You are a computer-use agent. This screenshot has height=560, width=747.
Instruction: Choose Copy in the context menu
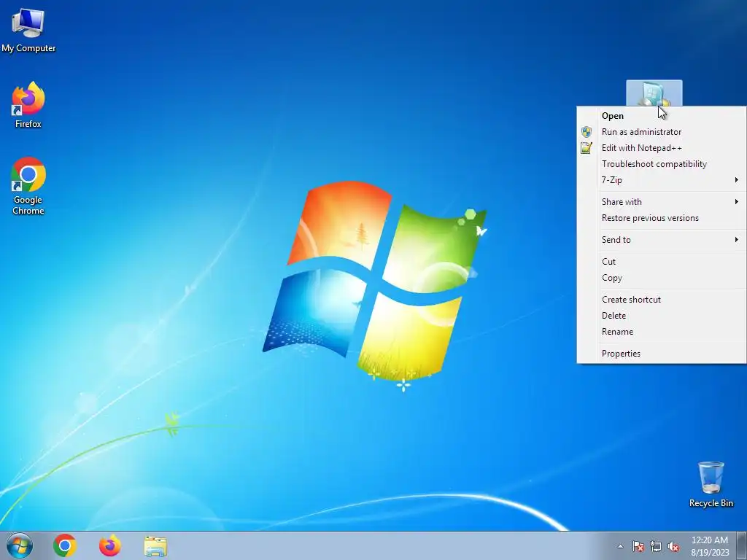click(x=661, y=278)
